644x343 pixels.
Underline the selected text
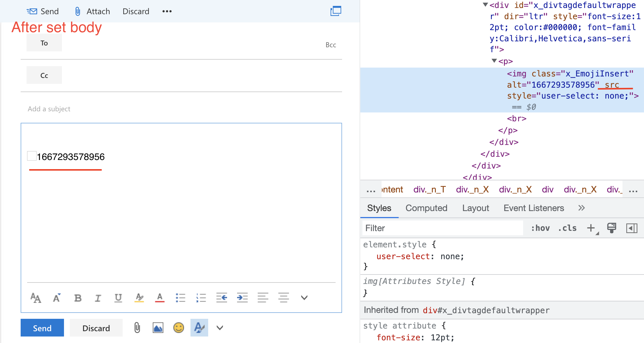click(118, 298)
